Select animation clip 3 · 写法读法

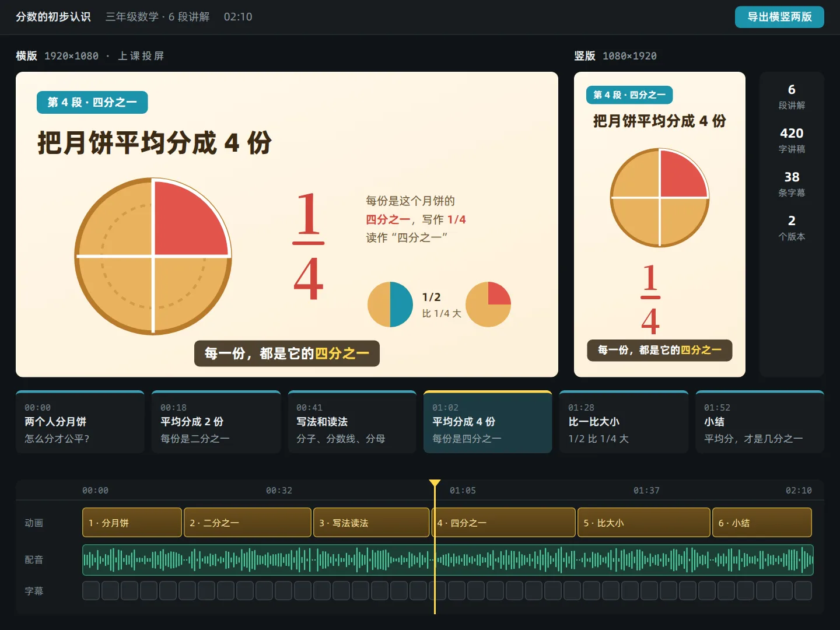click(371, 523)
